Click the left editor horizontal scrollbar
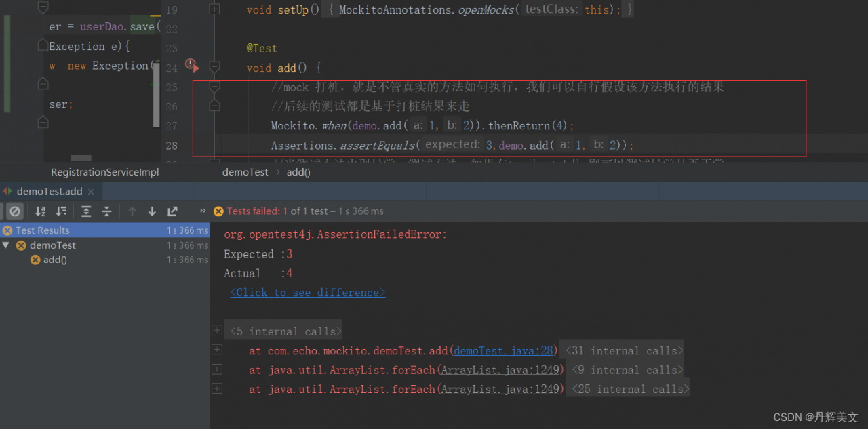The width and height of the screenshot is (868, 429). 81,158
